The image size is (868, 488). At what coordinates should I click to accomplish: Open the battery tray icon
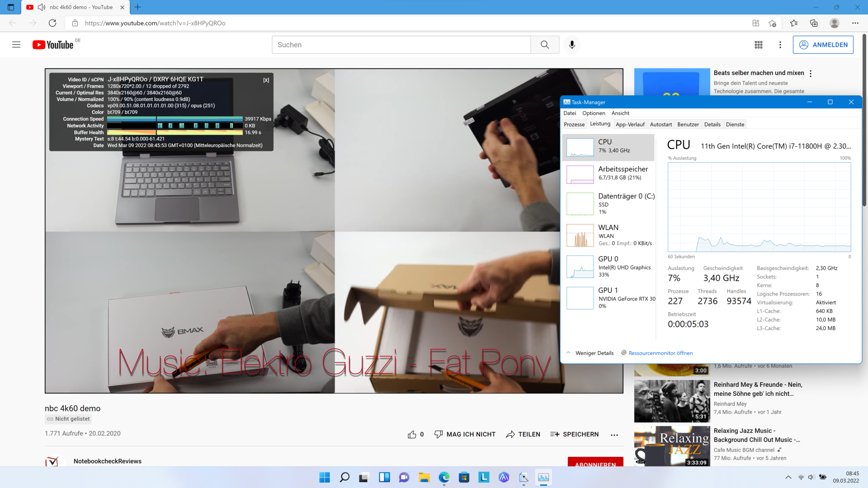[823, 477]
